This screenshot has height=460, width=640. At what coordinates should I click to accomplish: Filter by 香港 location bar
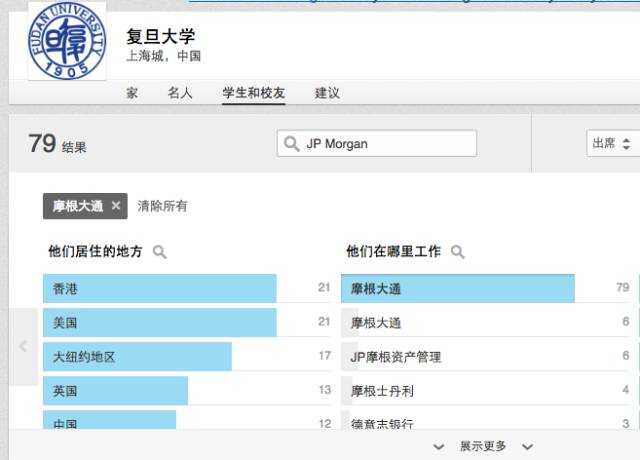187,289
